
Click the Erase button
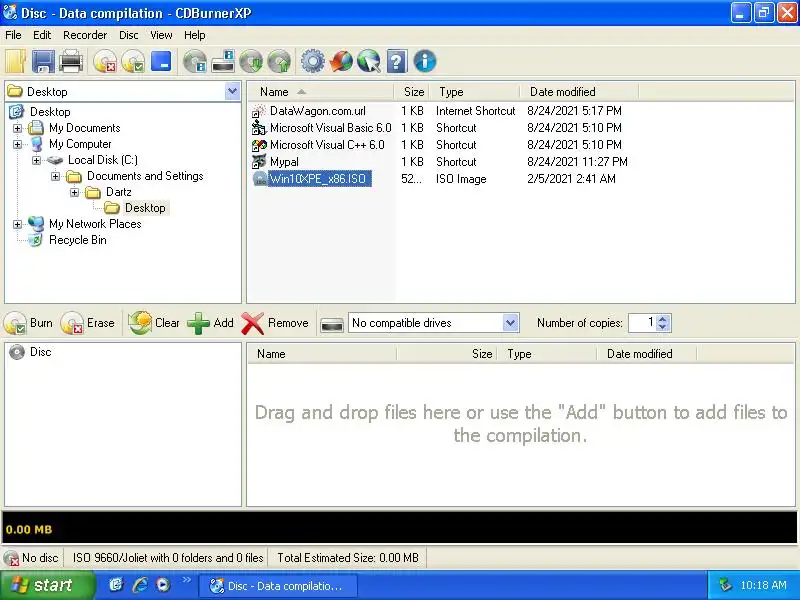point(87,323)
